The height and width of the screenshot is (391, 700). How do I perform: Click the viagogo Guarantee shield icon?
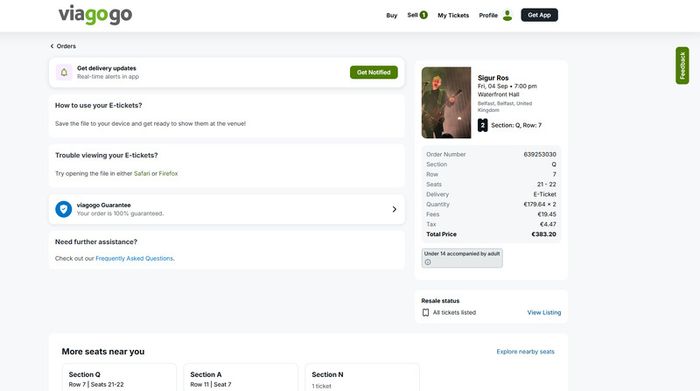click(63, 209)
